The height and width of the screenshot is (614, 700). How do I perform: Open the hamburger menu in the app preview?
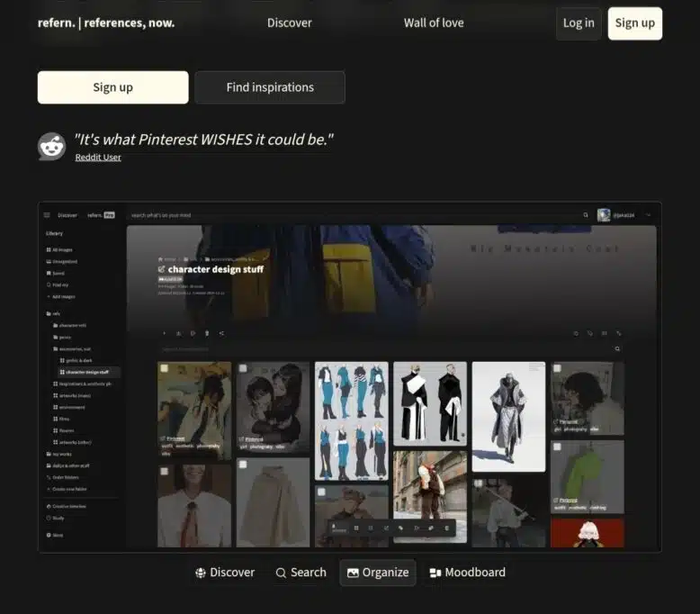click(47, 215)
